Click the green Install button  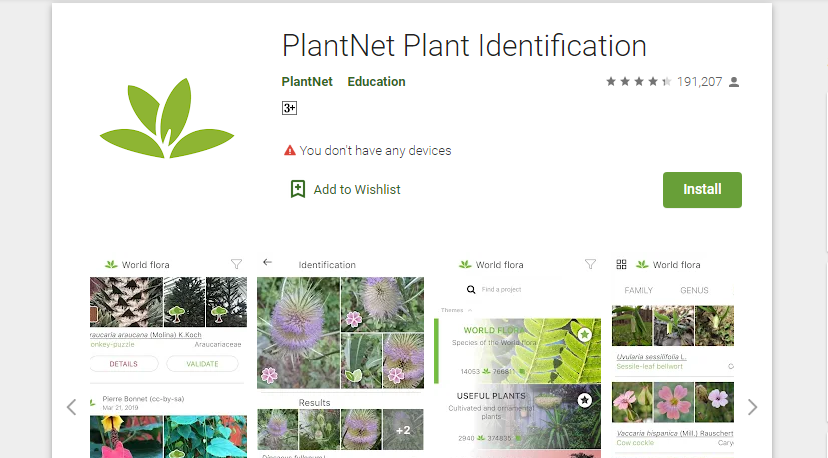(702, 190)
